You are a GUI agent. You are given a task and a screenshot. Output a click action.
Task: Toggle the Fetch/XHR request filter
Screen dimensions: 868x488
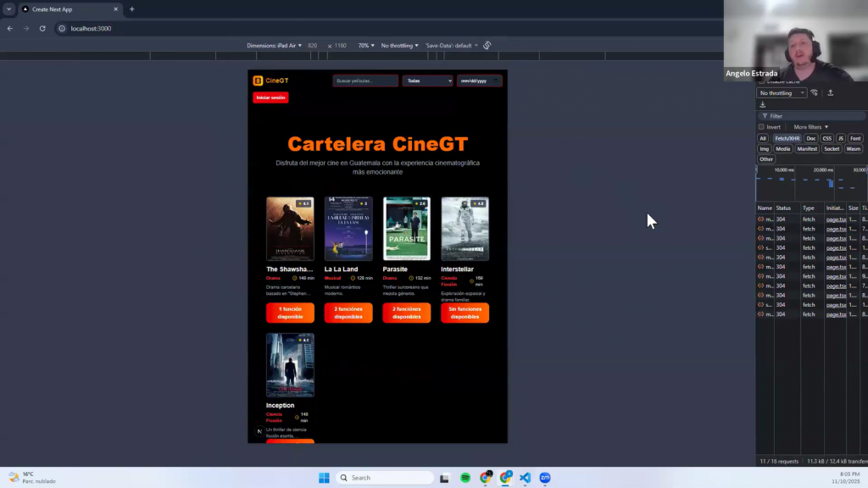tap(787, 138)
